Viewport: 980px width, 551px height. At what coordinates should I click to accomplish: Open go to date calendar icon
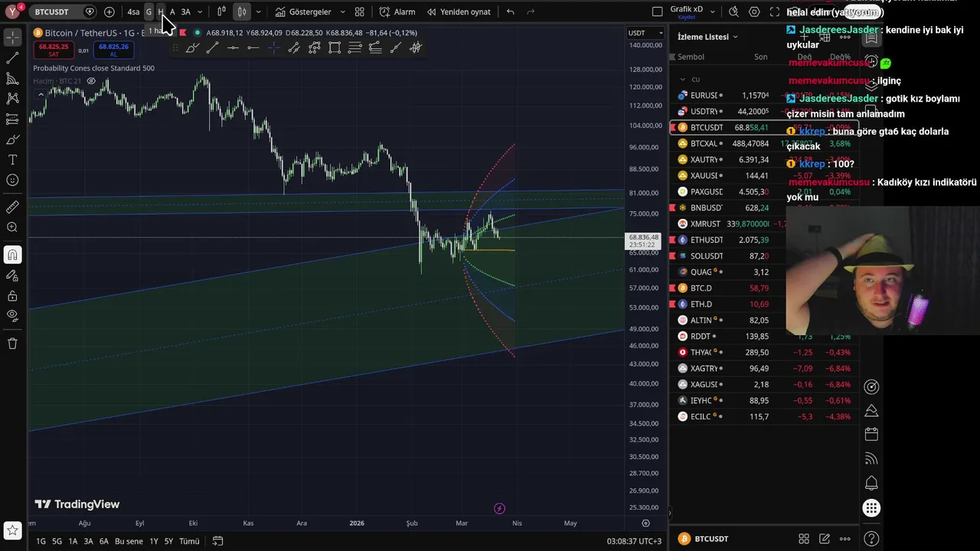coord(217,541)
